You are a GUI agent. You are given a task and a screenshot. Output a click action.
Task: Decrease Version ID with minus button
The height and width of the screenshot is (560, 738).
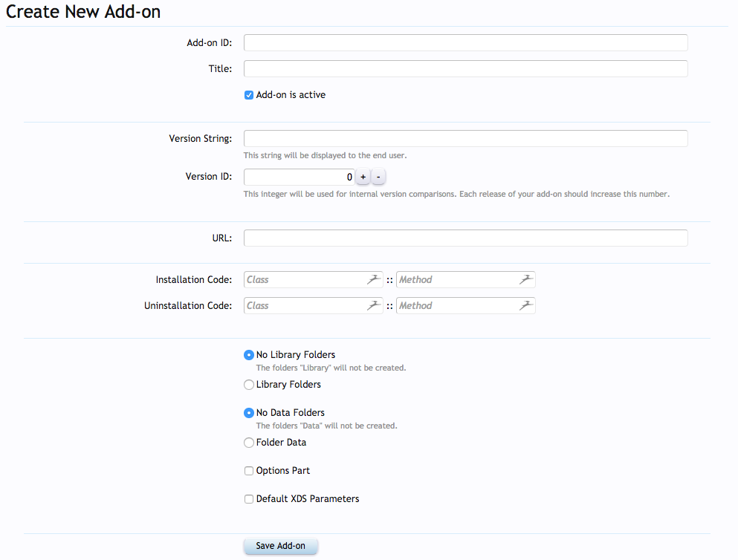coord(378,177)
